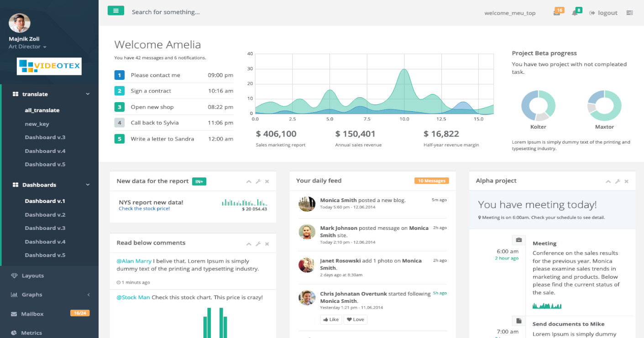The width and height of the screenshot is (644, 338).
Task: Close the Read below comments panel
Action: pos(267,244)
